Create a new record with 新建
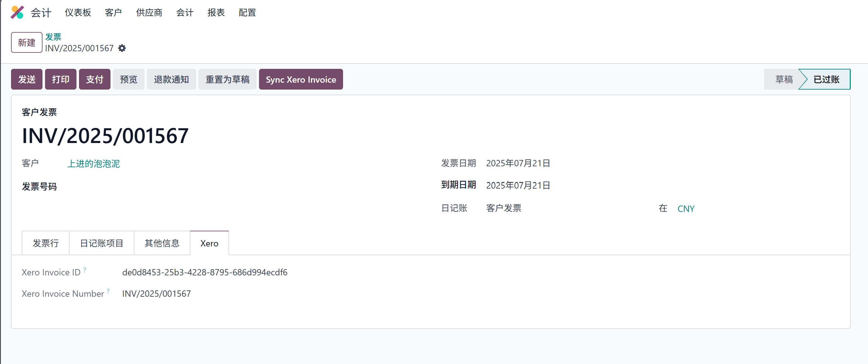This screenshot has height=364, width=868. tap(27, 42)
